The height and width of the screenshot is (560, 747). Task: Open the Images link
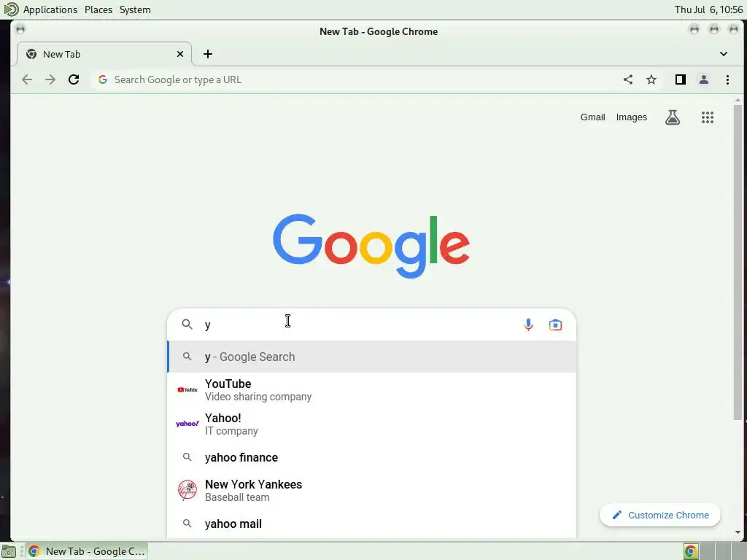[x=631, y=117]
